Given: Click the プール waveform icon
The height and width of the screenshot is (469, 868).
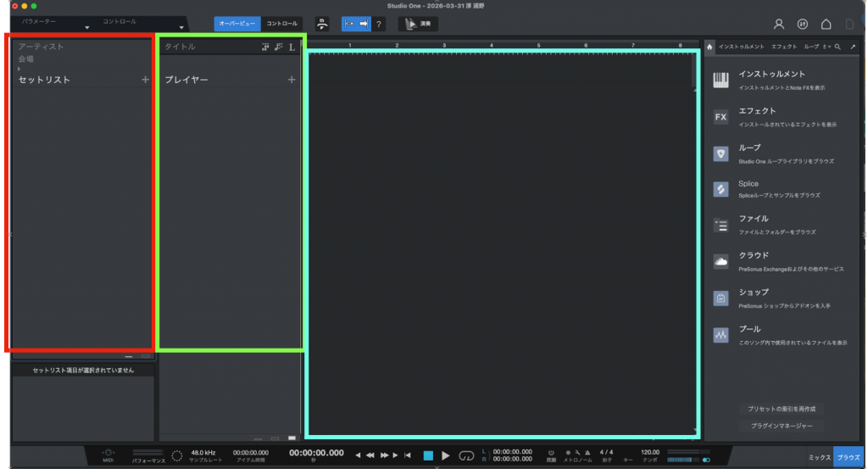Looking at the screenshot, I should point(721,335).
